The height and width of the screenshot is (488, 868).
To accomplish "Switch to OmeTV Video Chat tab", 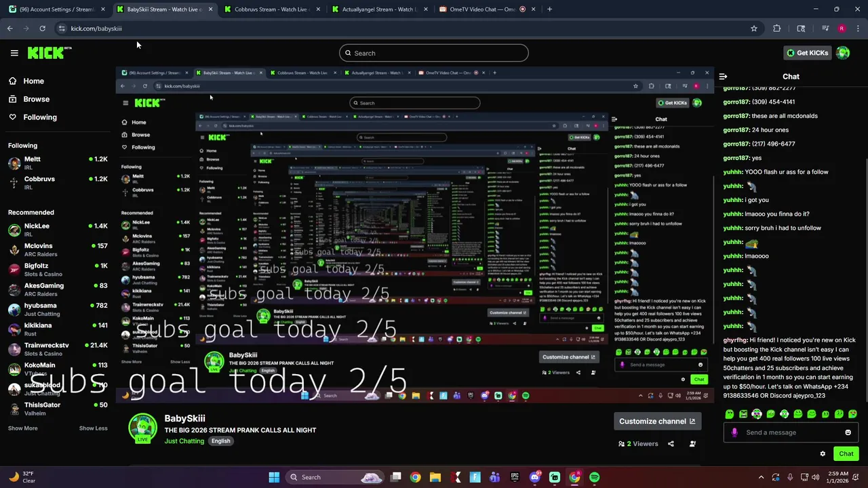I will click(x=487, y=9).
